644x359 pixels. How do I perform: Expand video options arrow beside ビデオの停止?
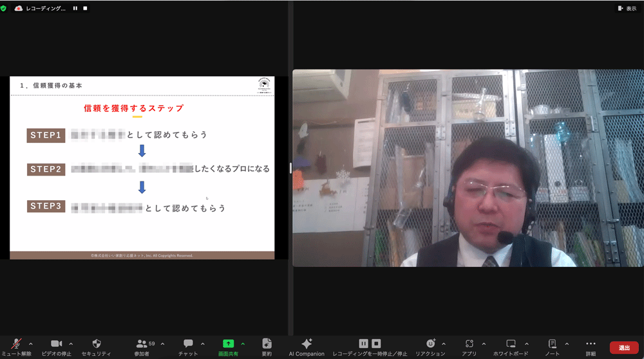tap(71, 344)
